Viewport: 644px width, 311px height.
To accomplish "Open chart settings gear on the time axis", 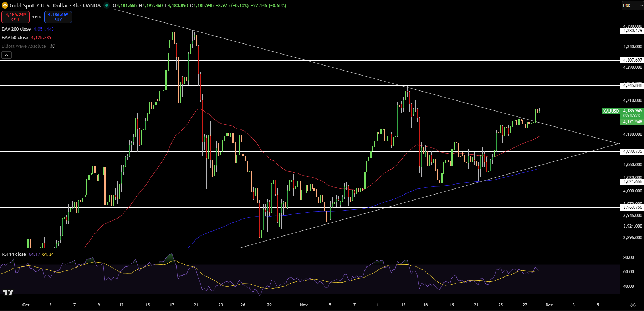I will (633, 305).
